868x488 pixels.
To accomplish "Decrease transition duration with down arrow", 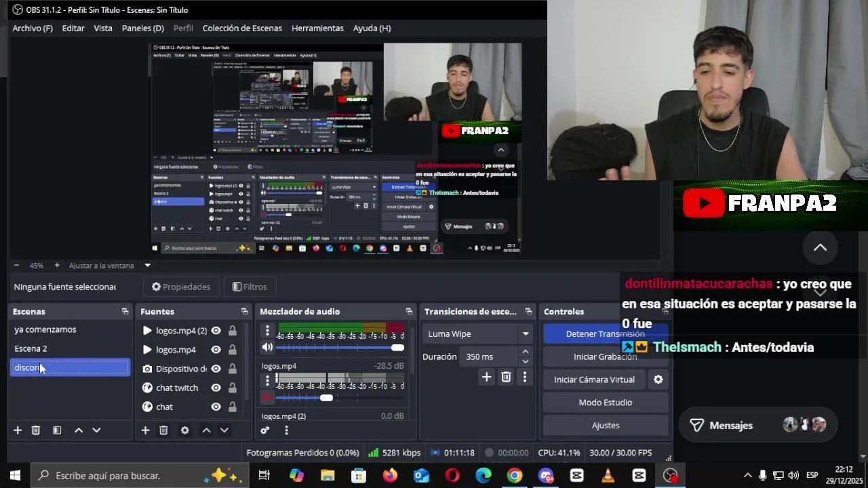I will (x=525, y=361).
